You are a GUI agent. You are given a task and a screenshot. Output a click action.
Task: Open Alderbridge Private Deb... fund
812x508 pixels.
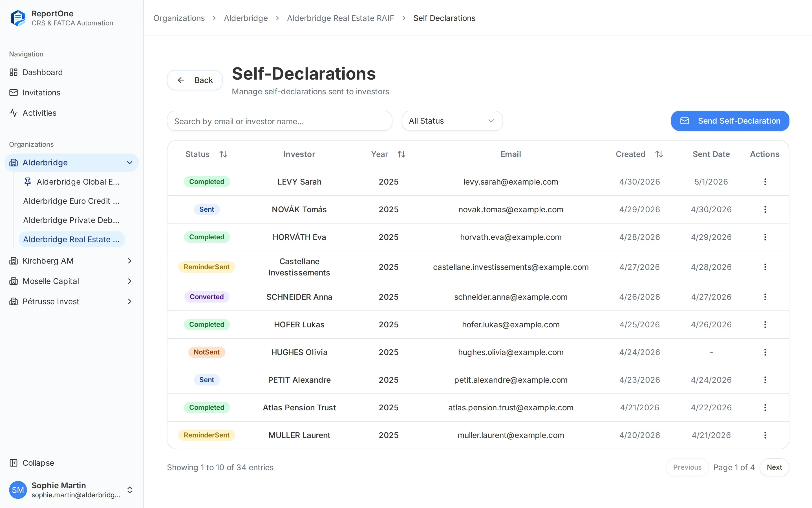(x=71, y=220)
